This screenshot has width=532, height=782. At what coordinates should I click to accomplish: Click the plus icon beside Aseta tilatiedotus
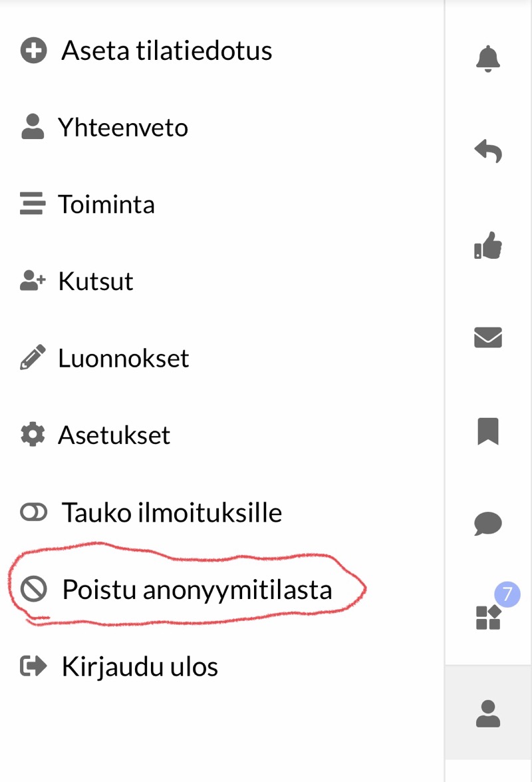click(x=33, y=51)
